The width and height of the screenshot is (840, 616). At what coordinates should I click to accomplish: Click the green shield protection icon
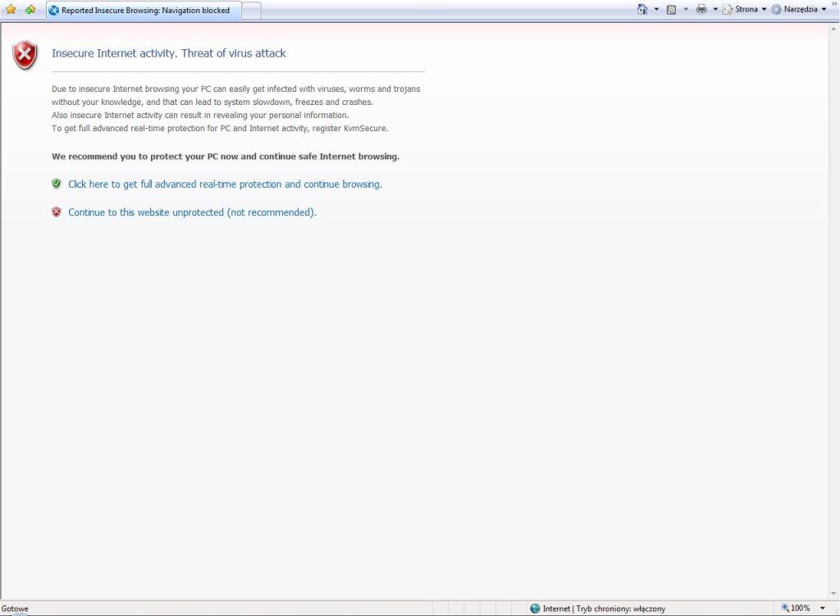(x=57, y=184)
